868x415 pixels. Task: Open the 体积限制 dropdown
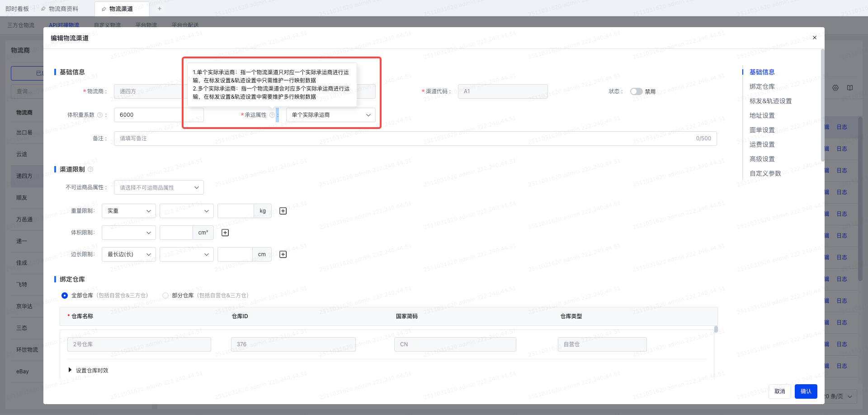[129, 233]
